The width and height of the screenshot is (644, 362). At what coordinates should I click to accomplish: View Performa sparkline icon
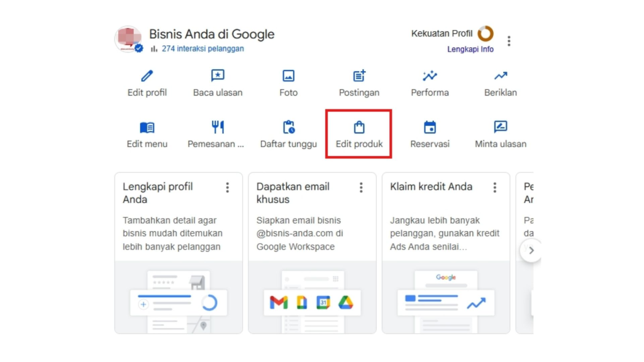430,75
